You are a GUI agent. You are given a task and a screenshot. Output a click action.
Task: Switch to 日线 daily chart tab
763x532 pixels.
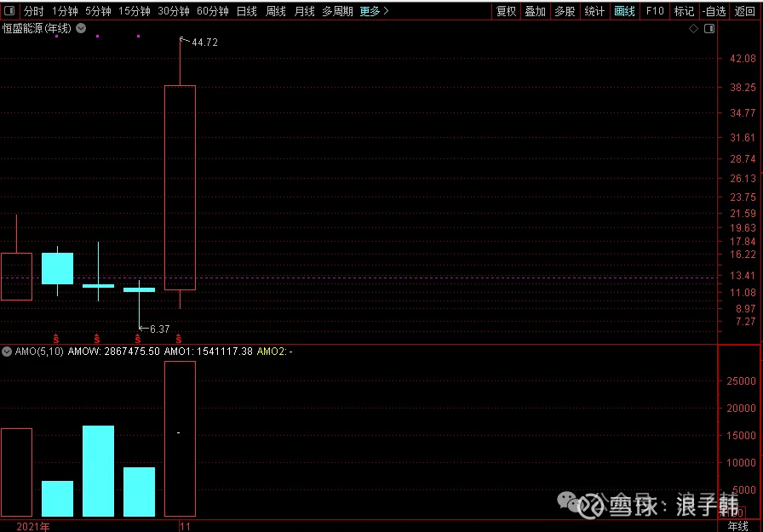246,11
